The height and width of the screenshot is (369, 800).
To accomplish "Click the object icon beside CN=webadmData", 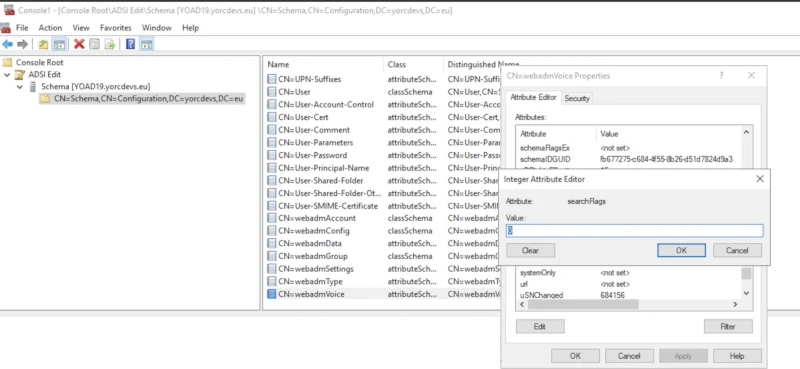I will (271, 243).
